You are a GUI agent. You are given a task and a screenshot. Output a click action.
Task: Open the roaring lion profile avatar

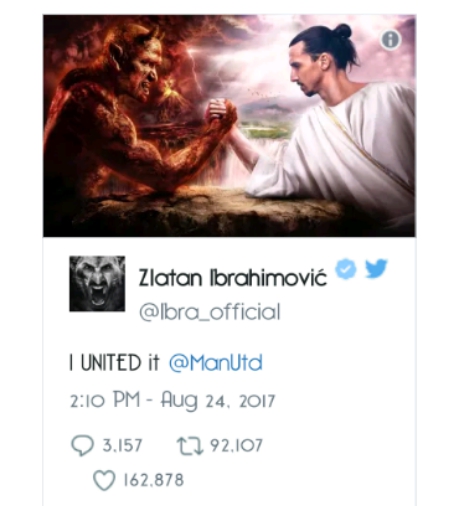[x=97, y=284]
